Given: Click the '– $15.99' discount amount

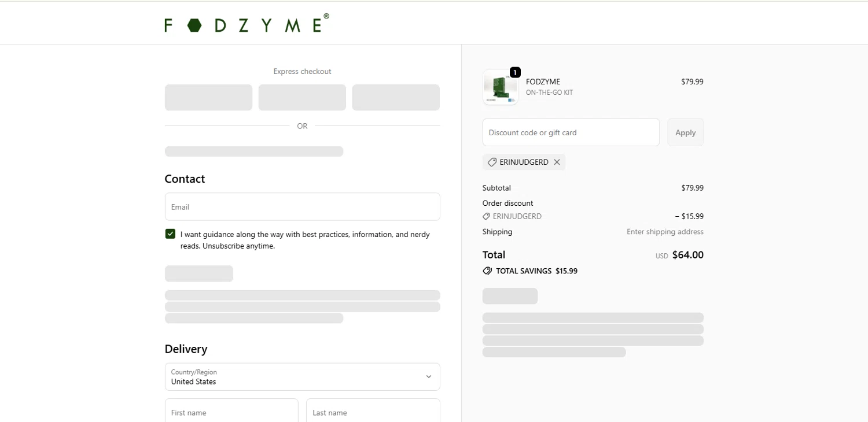Looking at the screenshot, I should pyautogui.click(x=689, y=217).
